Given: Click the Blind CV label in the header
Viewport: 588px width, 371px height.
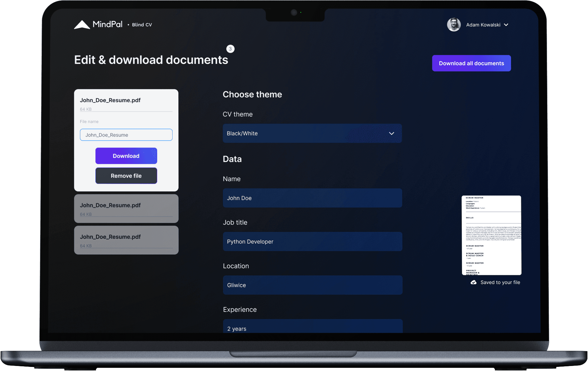Looking at the screenshot, I should point(142,25).
